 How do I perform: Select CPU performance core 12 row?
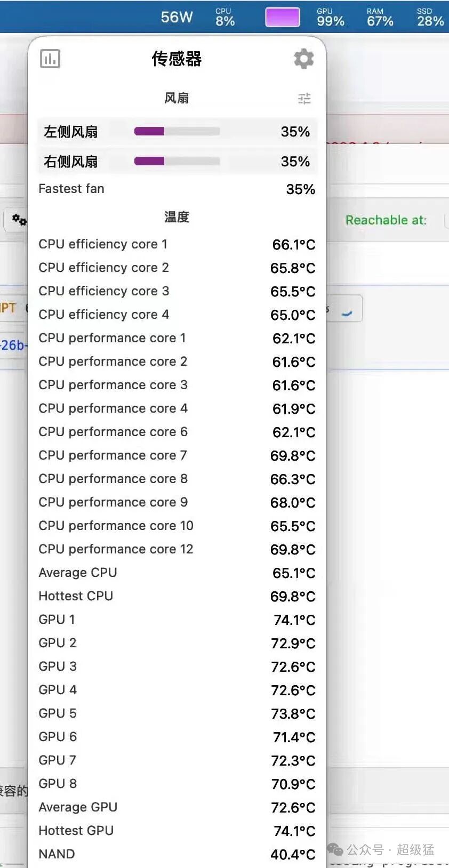coord(177,549)
